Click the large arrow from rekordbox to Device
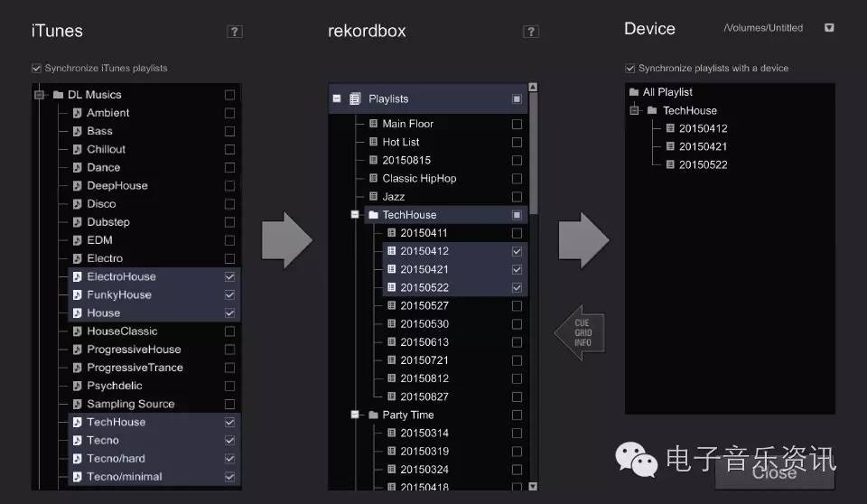 tap(583, 241)
